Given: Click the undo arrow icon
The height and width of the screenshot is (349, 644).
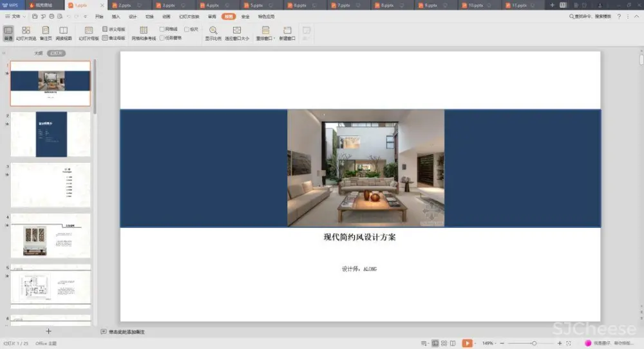Looking at the screenshot, I should pyautogui.click(x=69, y=17).
